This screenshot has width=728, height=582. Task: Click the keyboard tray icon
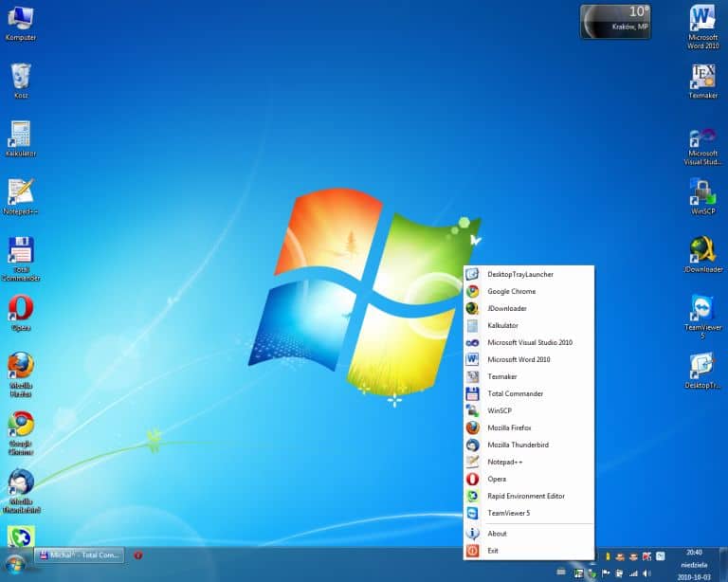561,572
